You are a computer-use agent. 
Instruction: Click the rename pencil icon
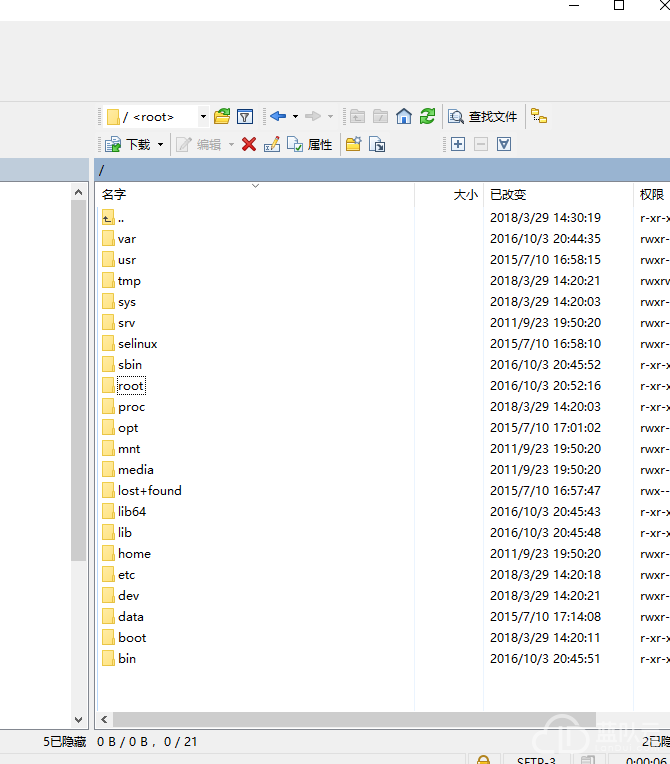(272, 144)
